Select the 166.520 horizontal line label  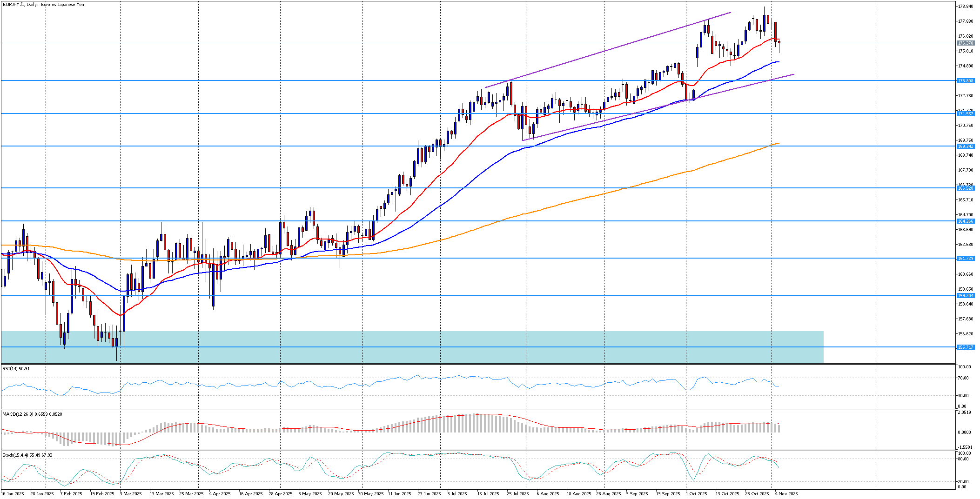coord(965,188)
